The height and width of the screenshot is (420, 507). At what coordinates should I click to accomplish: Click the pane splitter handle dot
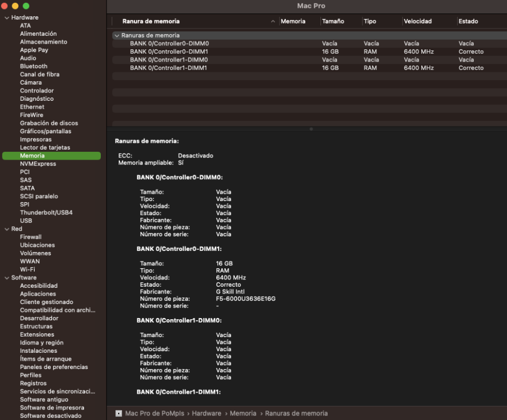click(x=311, y=129)
